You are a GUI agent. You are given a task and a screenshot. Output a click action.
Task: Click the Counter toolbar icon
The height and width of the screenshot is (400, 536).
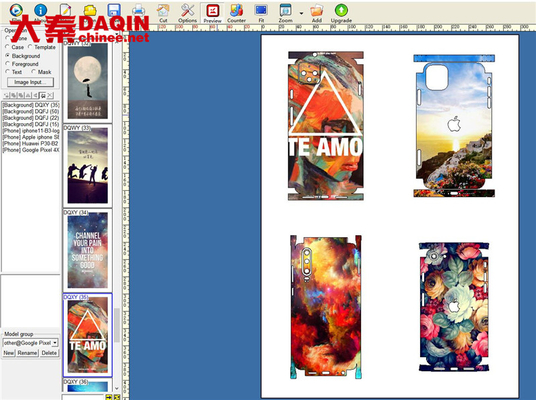point(237,13)
